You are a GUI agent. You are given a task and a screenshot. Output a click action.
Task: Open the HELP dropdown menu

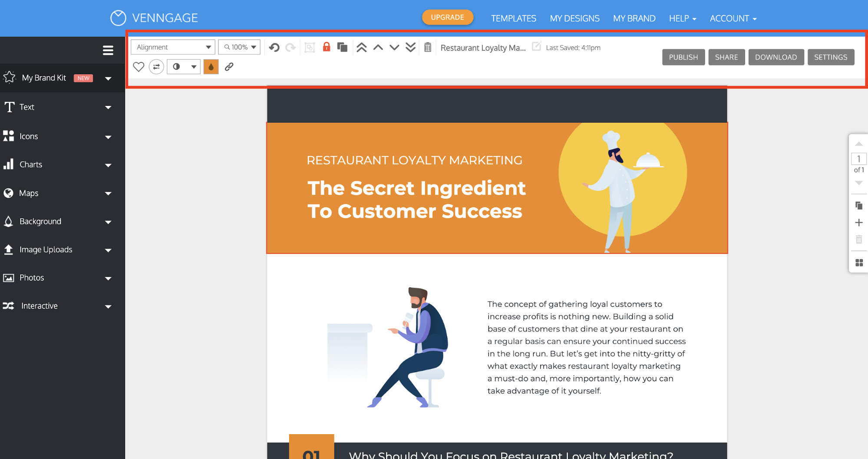pos(683,18)
